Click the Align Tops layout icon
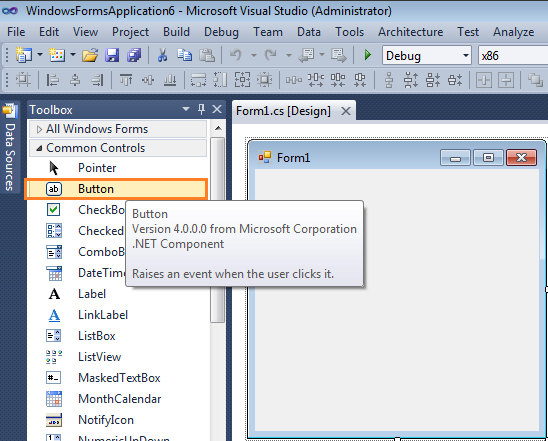The width and height of the screenshot is (548, 441). [x=126, y=80]
